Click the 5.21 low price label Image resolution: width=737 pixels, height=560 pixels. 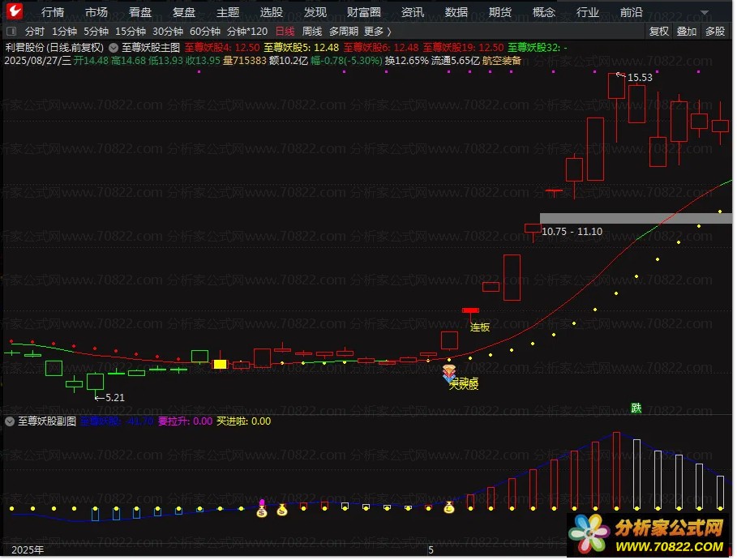115,398
